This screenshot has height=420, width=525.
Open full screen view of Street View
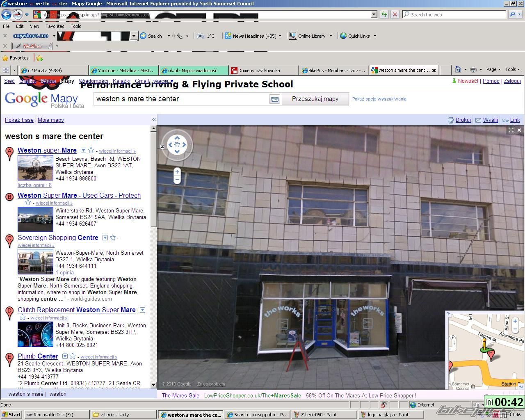(511, 130)
